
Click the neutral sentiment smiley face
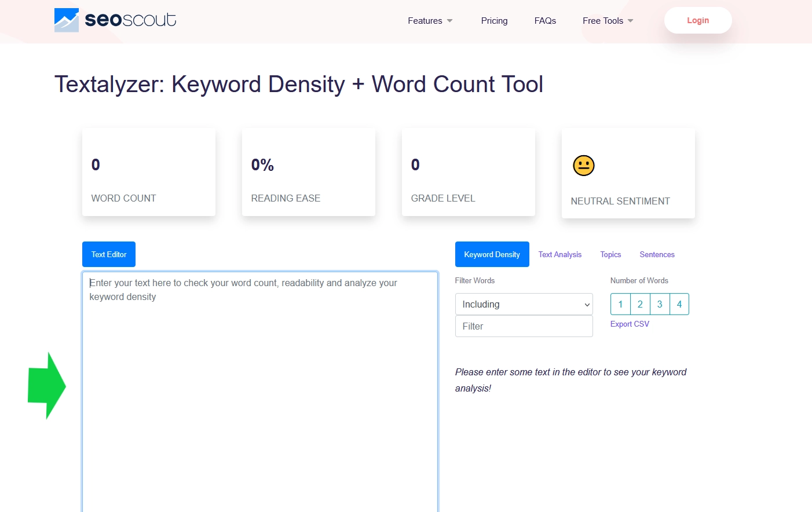coord(583,165)
